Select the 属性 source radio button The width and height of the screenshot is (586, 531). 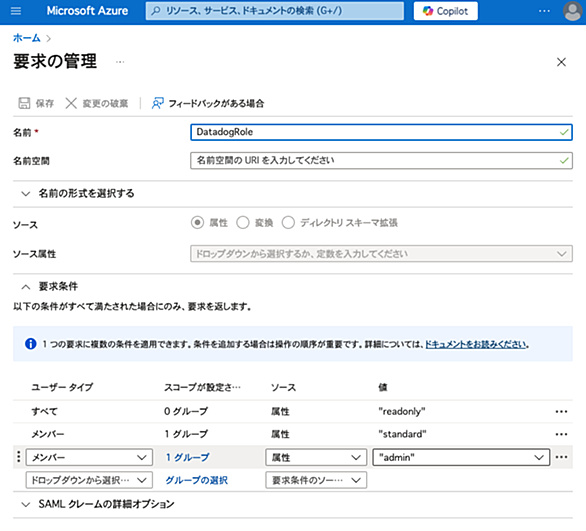[x=197, y=223]
